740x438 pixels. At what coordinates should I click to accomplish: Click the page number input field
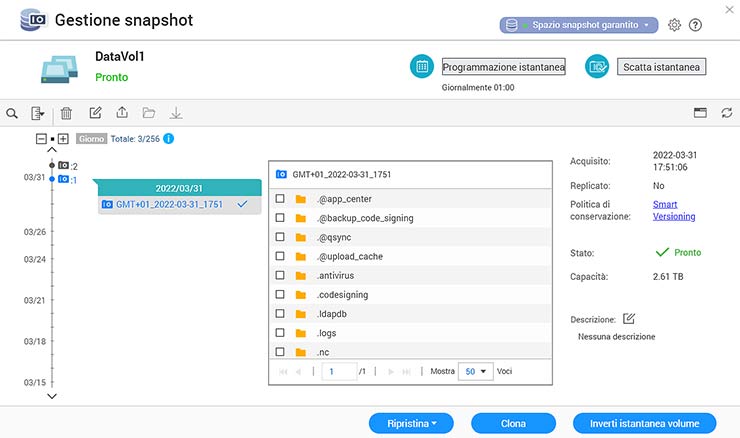[x=340, y=371]
